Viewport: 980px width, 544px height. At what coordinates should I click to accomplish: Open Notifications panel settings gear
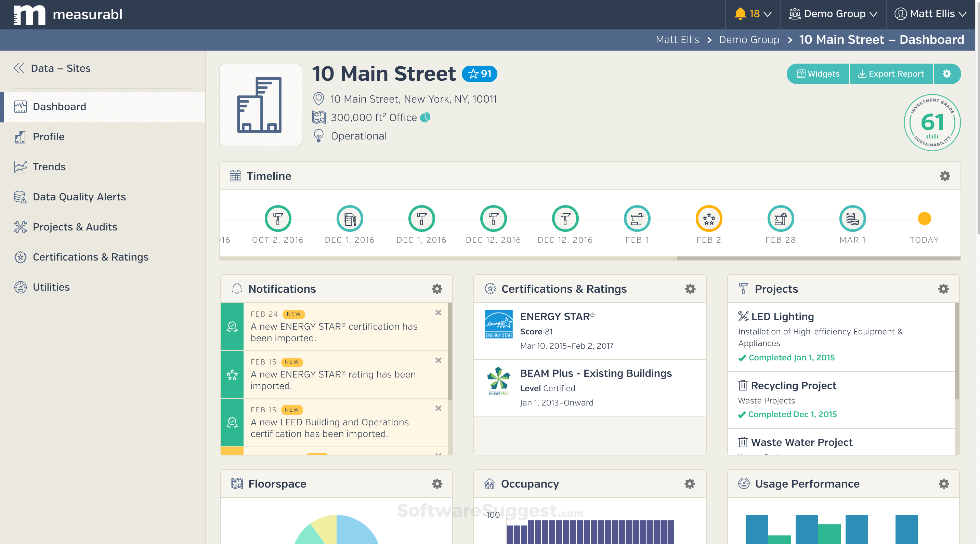437,289
